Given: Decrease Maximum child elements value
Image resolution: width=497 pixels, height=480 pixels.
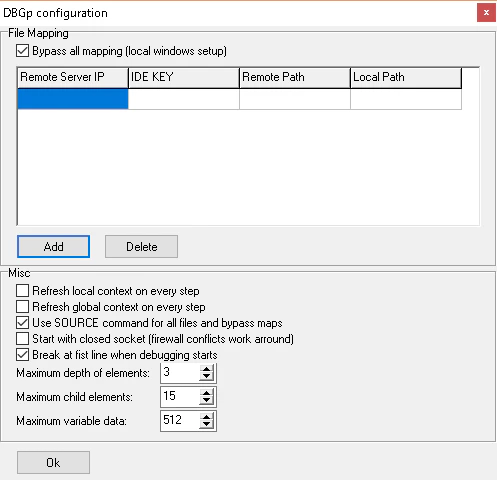Looking at the screenshot, I should pos(206,401).
